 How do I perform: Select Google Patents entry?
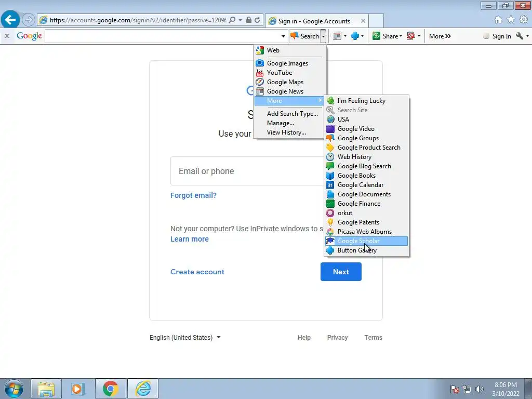(366, 222)
